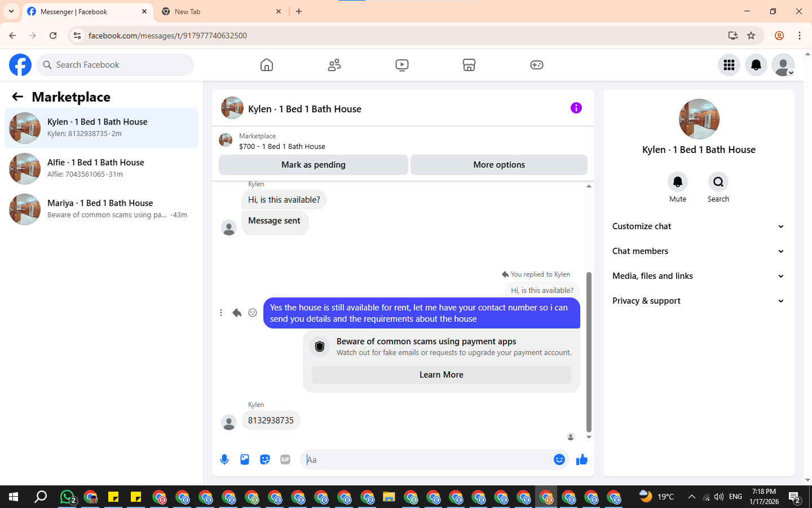The image size is (812, 508).
Task: Expand Privacy & support section
Action: tap(699, 301)
